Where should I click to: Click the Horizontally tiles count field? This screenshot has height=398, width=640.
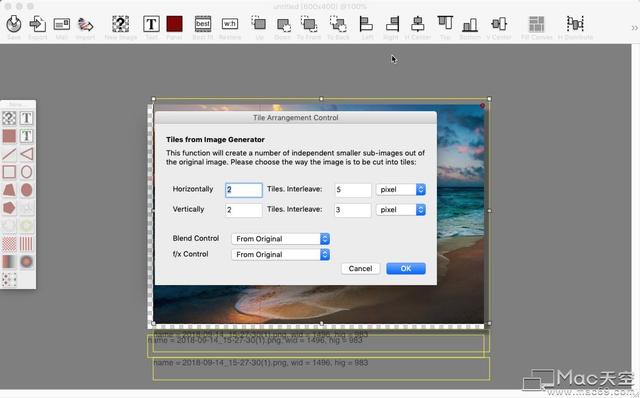(x=244, y=190)
